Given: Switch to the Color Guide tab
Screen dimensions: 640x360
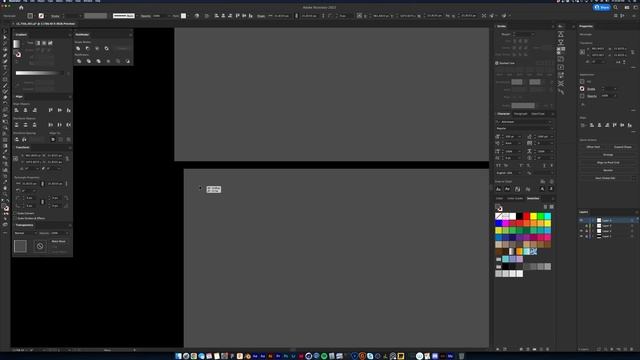Looking at the screenshot, I should [x=515, y=198].
